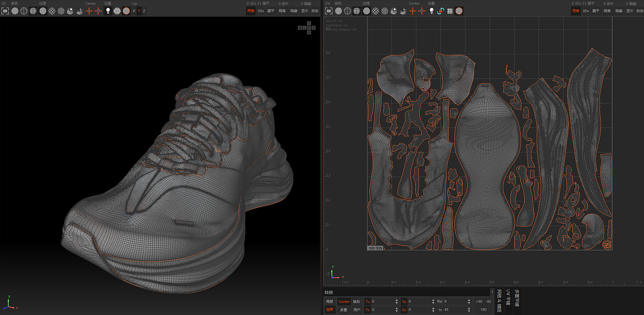
Task: Set up axis to Y
Action: tap(139, 11)
